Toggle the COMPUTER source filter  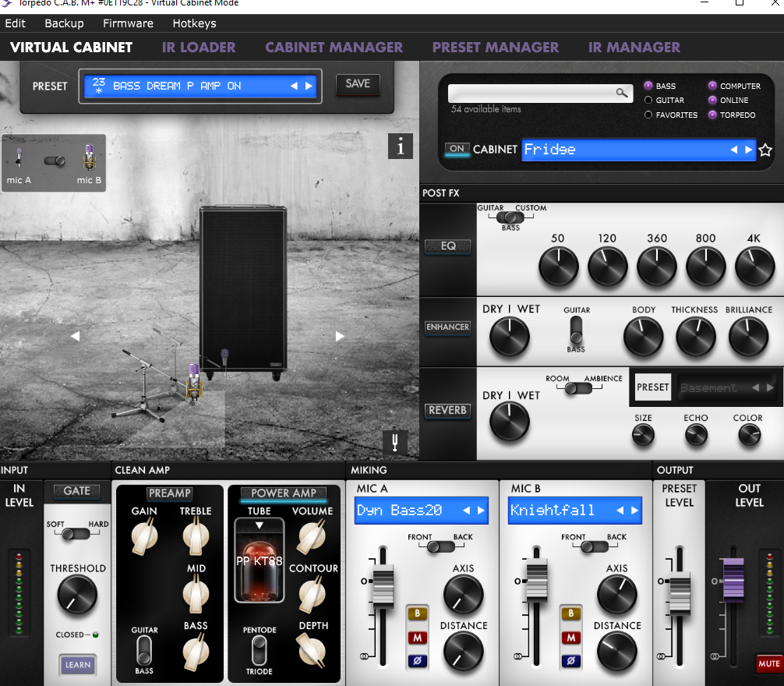pyautogui.click(x=712, y=86)
